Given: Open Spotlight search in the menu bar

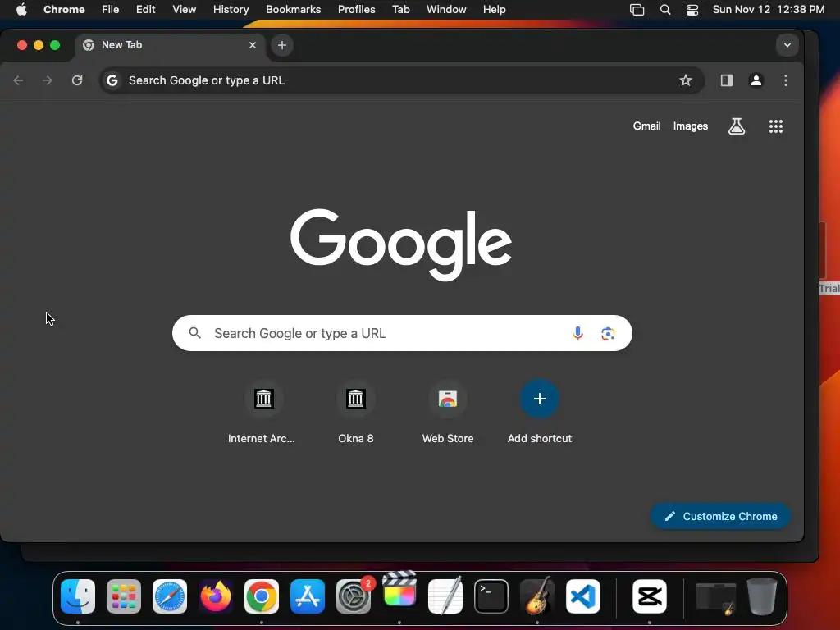Looking at the screenshot, I should [664, 10].
